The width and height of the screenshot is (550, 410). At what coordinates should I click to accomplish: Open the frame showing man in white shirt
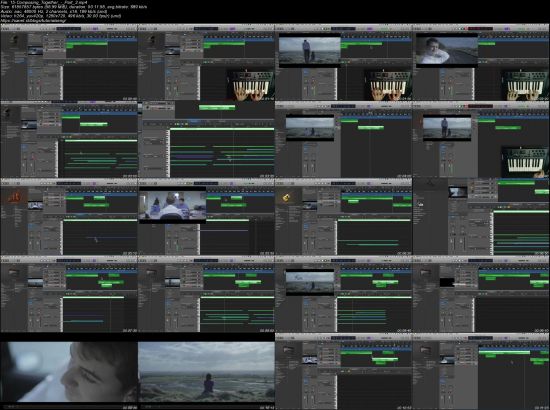481,62
